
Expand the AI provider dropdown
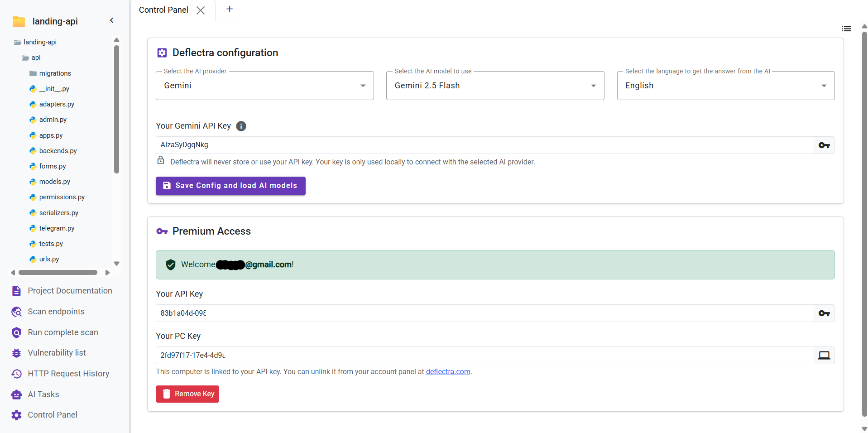click(x=264, y=86)
